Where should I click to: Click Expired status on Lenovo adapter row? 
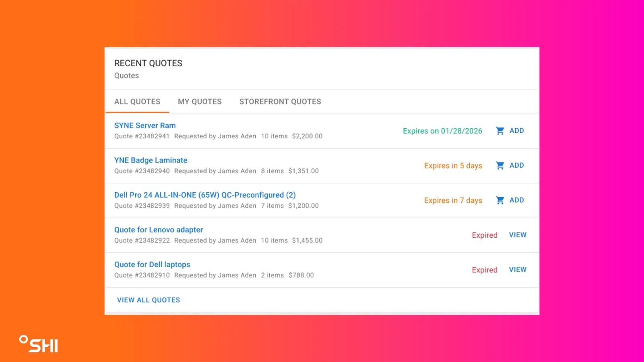[485, 235]
